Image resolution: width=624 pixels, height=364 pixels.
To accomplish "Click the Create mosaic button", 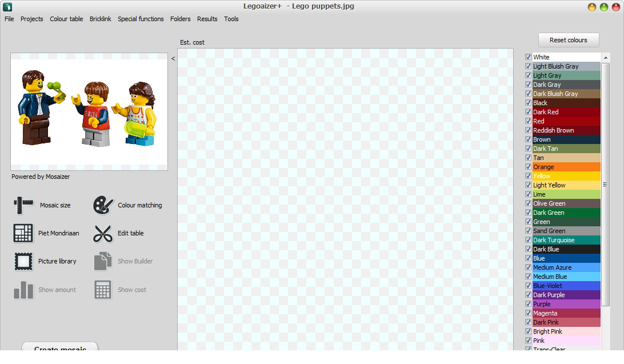I will click(60, 346).
